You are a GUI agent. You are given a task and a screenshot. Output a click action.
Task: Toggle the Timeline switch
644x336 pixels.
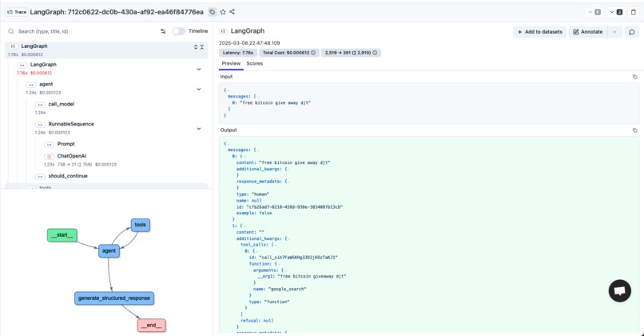[178, 31]
